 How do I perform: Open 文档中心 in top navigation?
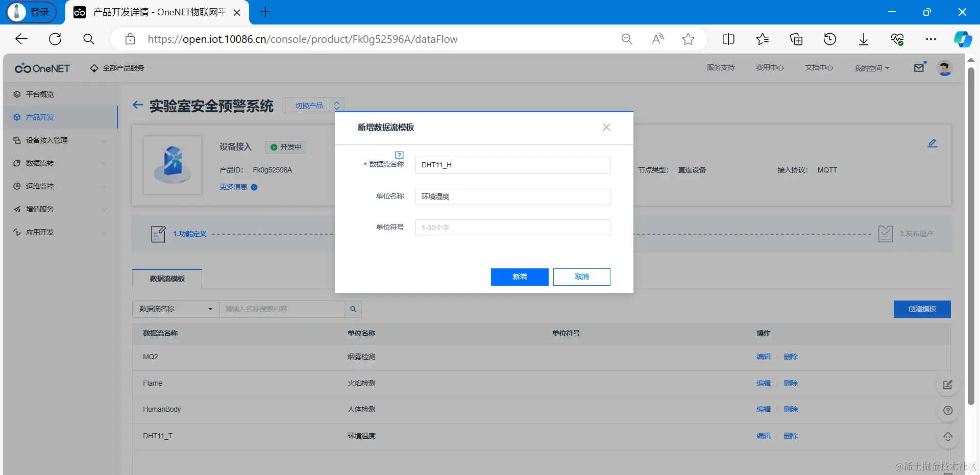[x=819, y=67]
